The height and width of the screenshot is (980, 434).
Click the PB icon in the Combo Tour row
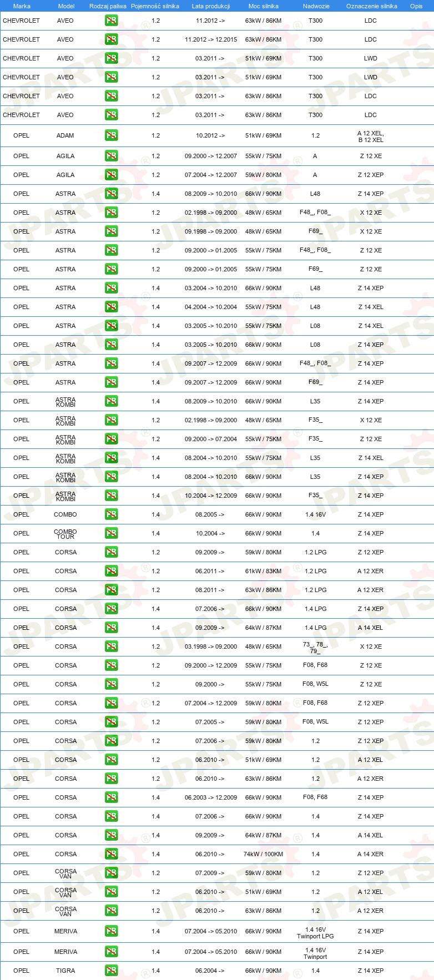112,533
